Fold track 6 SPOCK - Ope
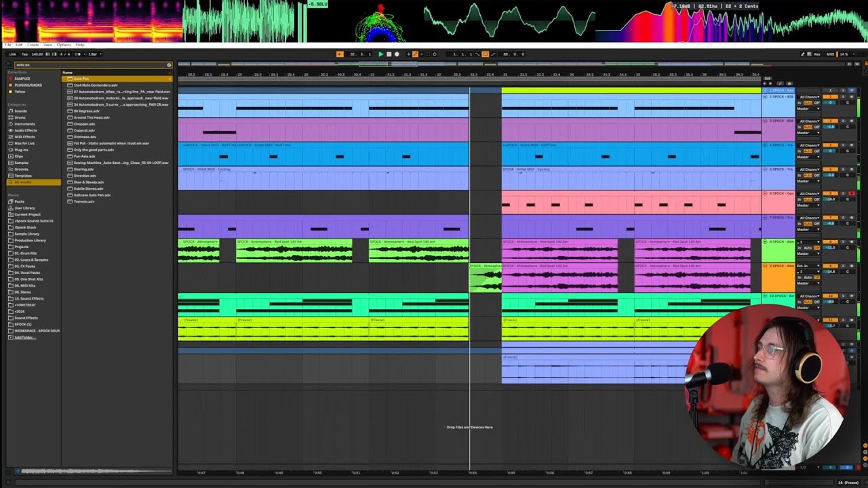This screenshot has width=868, height=488. (x=765, y=193)
